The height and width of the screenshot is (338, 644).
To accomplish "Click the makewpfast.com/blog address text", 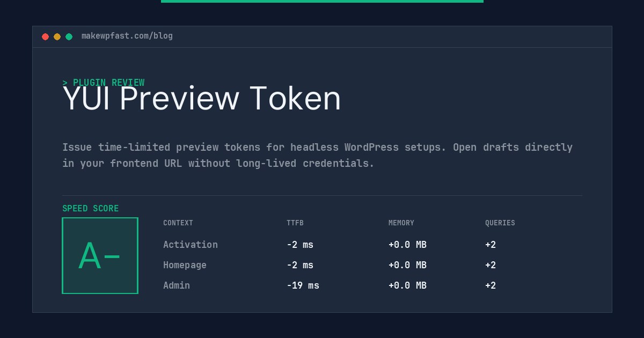I will click(127, 36).
